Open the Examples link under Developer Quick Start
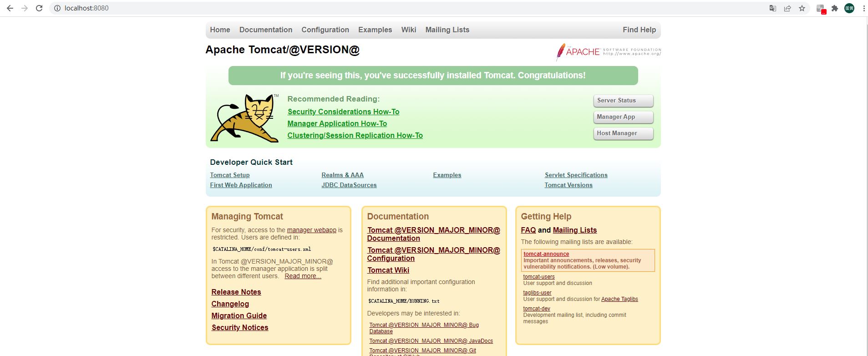This screenshot has height=356, width=868. [447, 175]
